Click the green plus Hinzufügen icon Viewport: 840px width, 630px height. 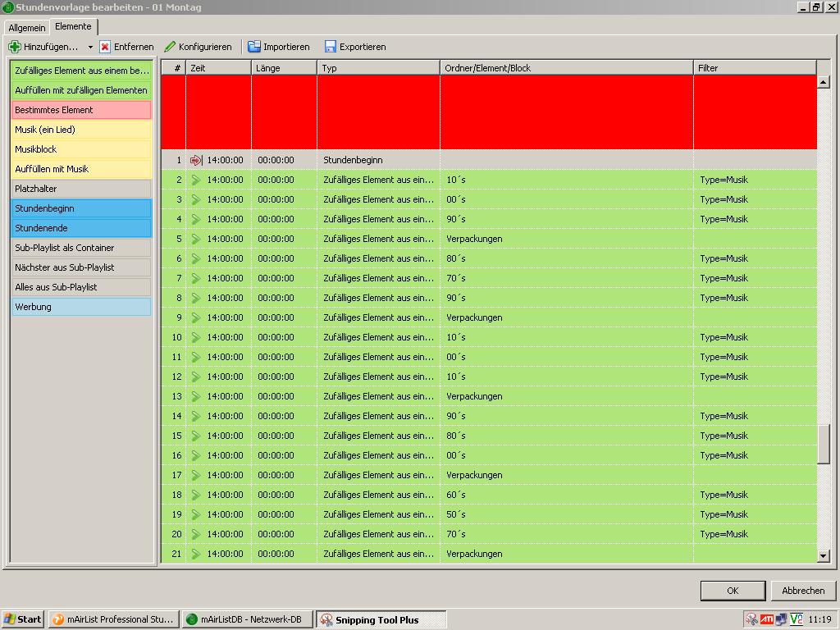tap(15, 47)
